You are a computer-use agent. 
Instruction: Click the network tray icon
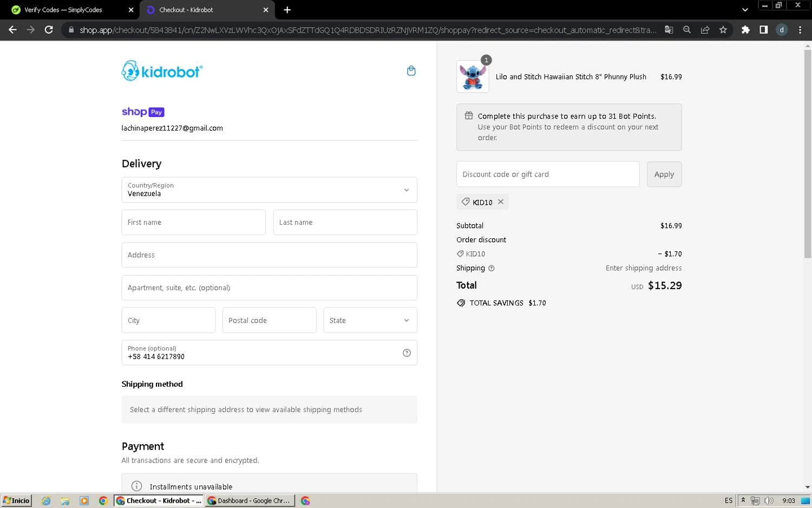(755, 501)
